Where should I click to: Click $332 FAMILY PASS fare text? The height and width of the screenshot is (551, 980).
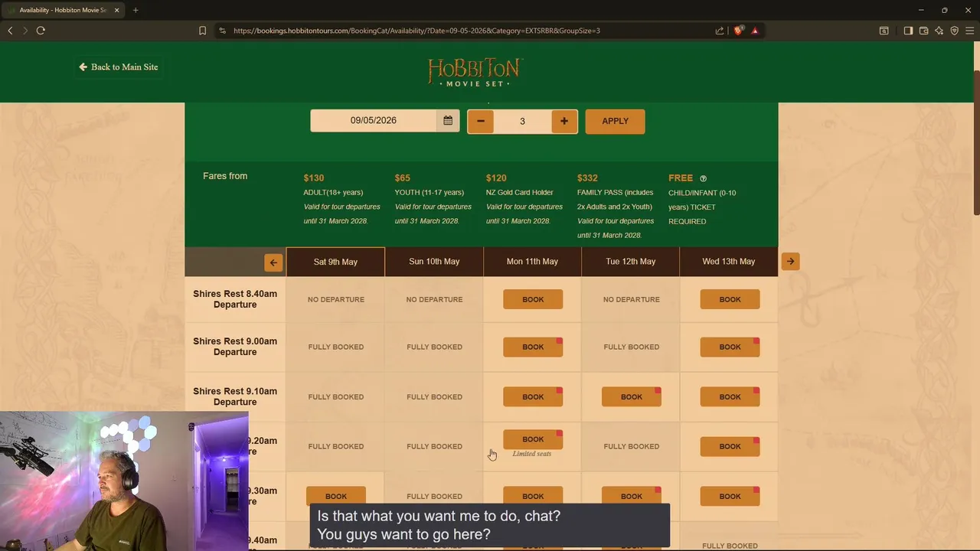tap(616, 207)
